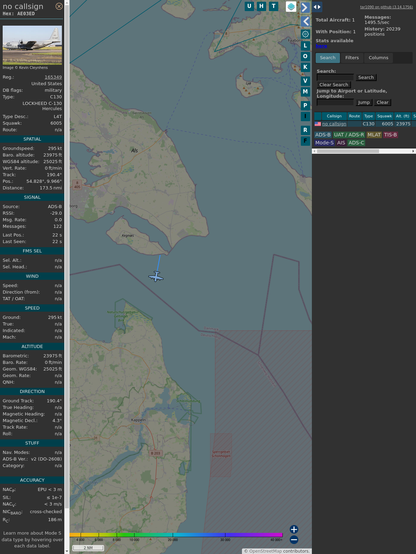
Task: Sort table by Squawk column
Action: tap(384, 116)
